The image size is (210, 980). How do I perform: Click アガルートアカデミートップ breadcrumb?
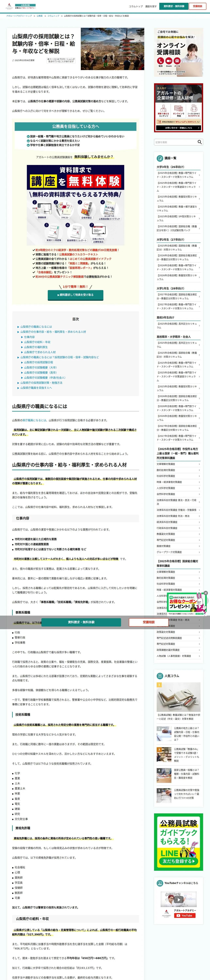click(x=19, y=16)
